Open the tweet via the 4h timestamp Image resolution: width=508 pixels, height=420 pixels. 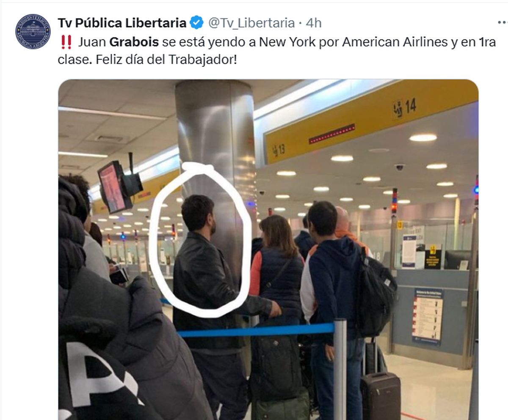(313, 23)
